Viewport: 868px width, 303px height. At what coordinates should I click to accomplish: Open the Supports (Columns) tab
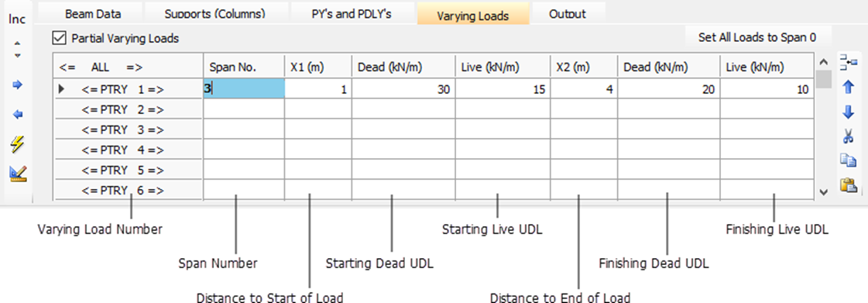tap(215, 14)
